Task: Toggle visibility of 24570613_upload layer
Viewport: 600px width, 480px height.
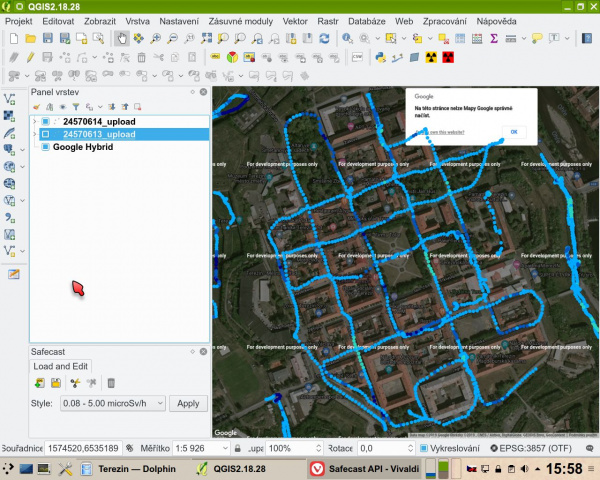Action: click(46, 134)
